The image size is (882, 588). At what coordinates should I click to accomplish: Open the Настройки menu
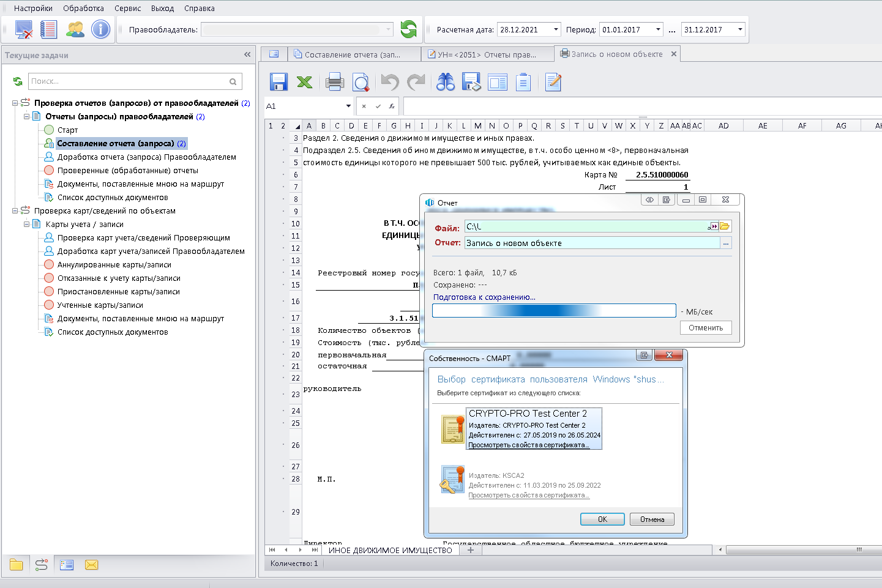pyautogui.click(x=33, y=9)
